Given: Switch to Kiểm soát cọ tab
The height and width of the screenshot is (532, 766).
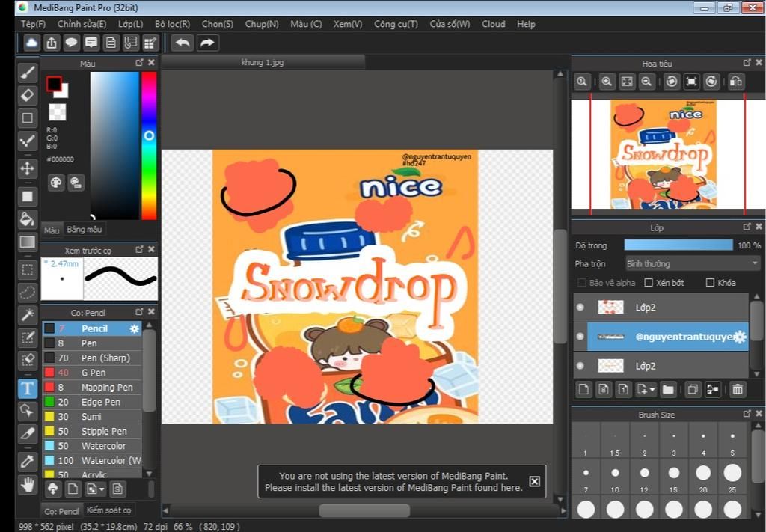Looking at the screenshot, I should 109,510.
